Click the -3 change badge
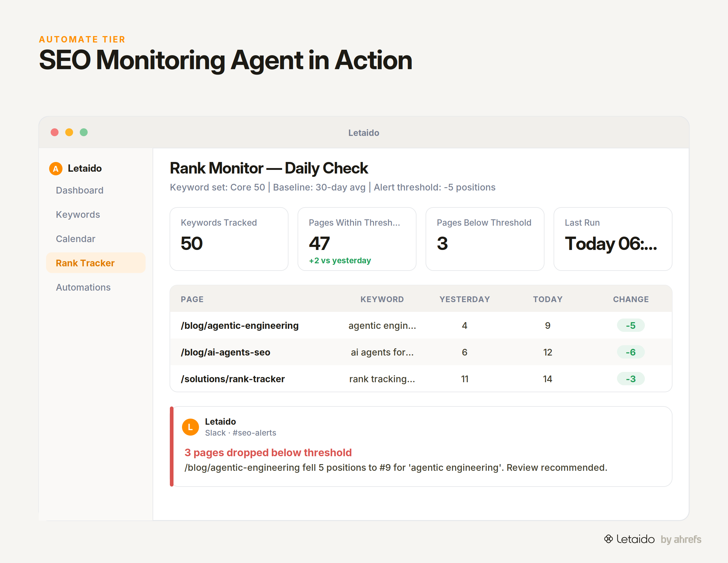This screenshot has width=728, height=563. click(x=631, y=379)
